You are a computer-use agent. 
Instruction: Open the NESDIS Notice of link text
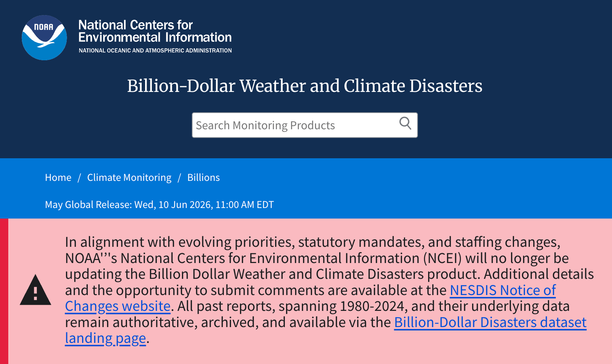pyautogui.click(x=503, y=290)
